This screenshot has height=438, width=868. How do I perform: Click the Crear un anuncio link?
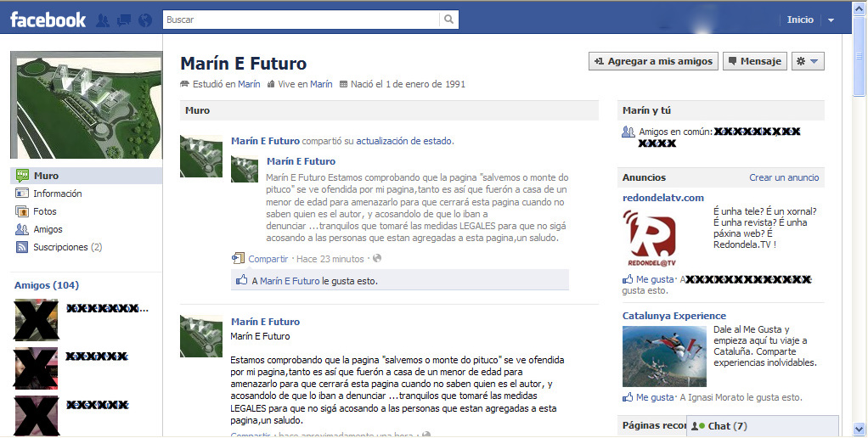point(783,177)
